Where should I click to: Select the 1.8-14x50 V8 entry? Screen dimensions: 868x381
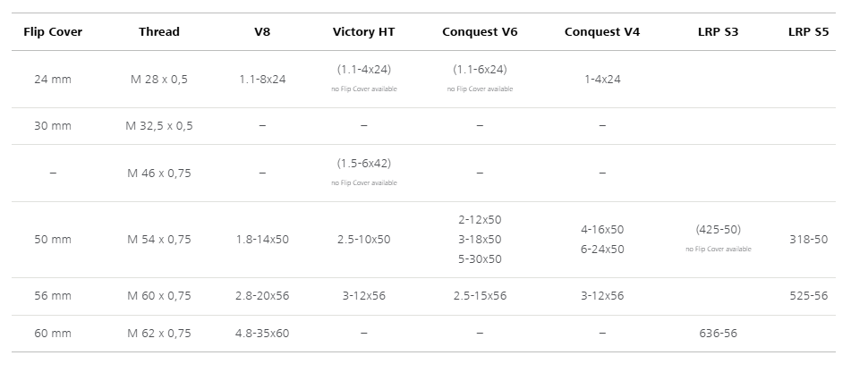pyautogui.click(x=262, y=240)
